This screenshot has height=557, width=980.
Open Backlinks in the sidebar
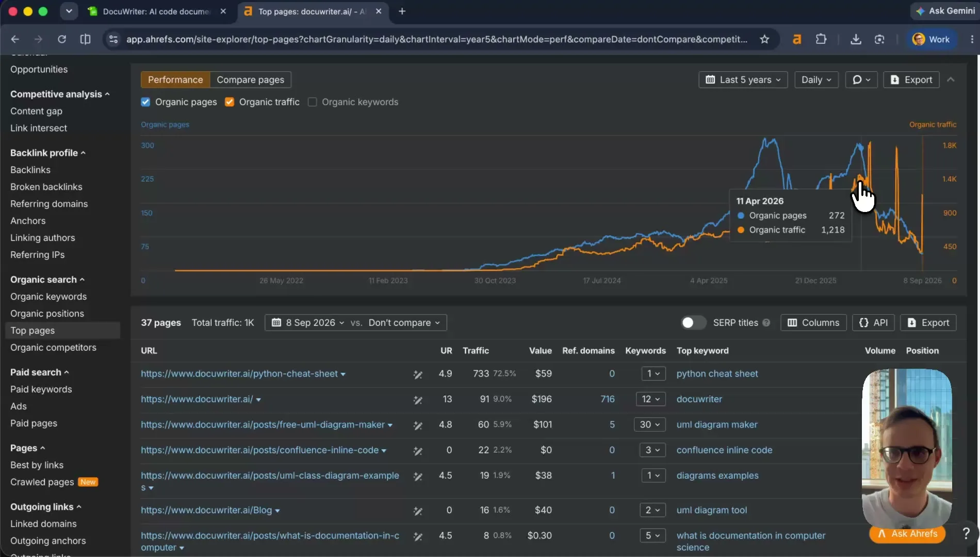click(x=30, y=170)
